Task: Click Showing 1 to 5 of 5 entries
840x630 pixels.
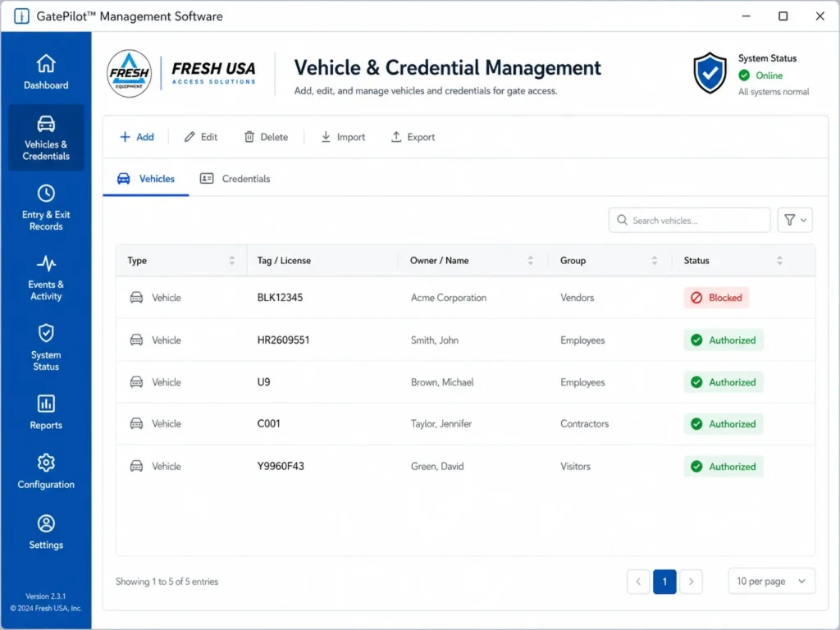Action: [167, 582]
